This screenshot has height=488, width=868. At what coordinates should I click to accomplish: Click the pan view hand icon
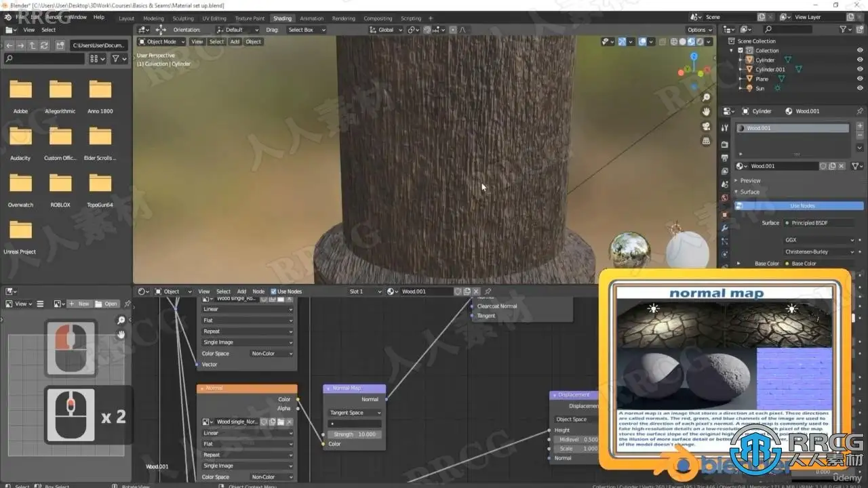pos(706,112)
